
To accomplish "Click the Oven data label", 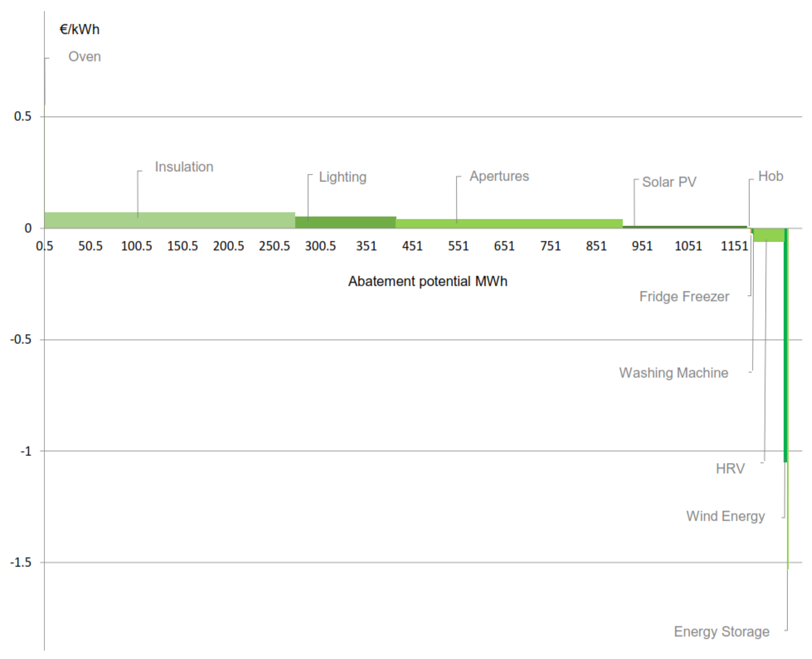I will pyautogui.click(x=84, y=57).
